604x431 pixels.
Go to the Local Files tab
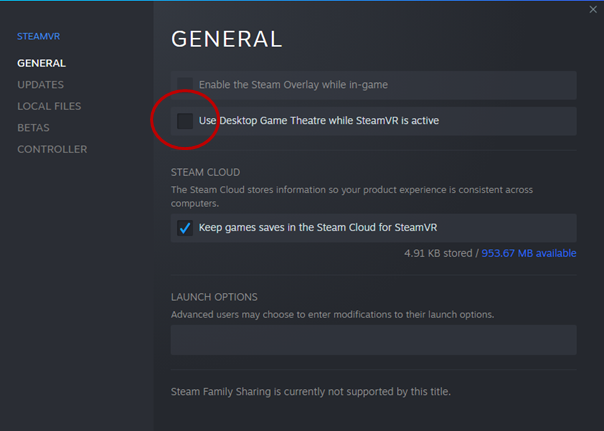coord(49,106)
